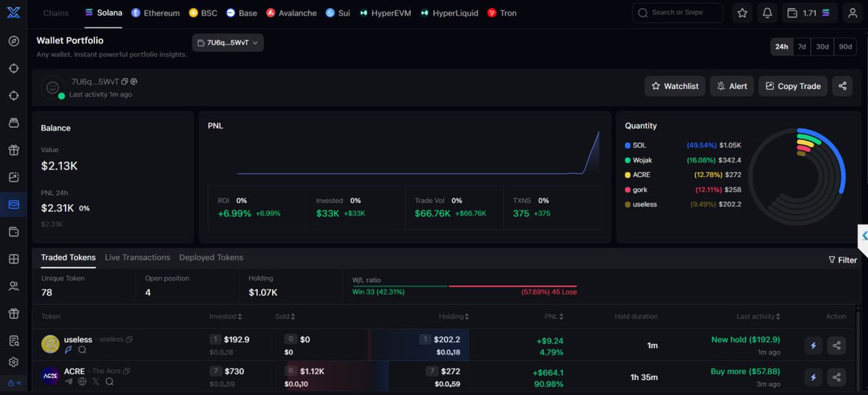Expand the sidebar with double-chevron icon
The width and height of the screenshot is (868, 395).
click(18, 383)
